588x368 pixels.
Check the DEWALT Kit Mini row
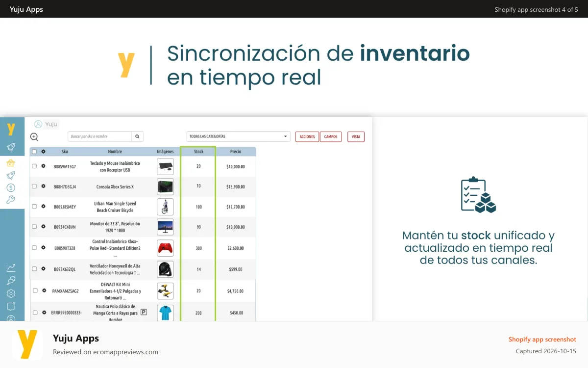coord(35,290)
